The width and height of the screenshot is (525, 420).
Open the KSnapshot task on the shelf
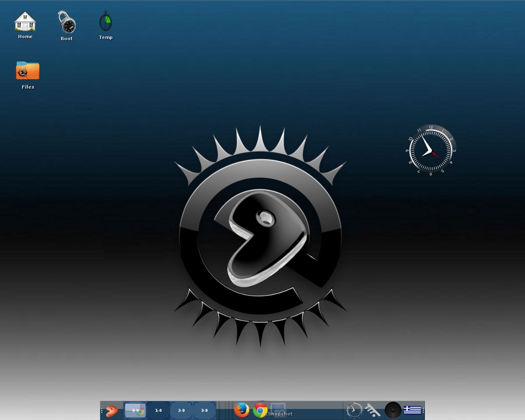pos(278,410)
